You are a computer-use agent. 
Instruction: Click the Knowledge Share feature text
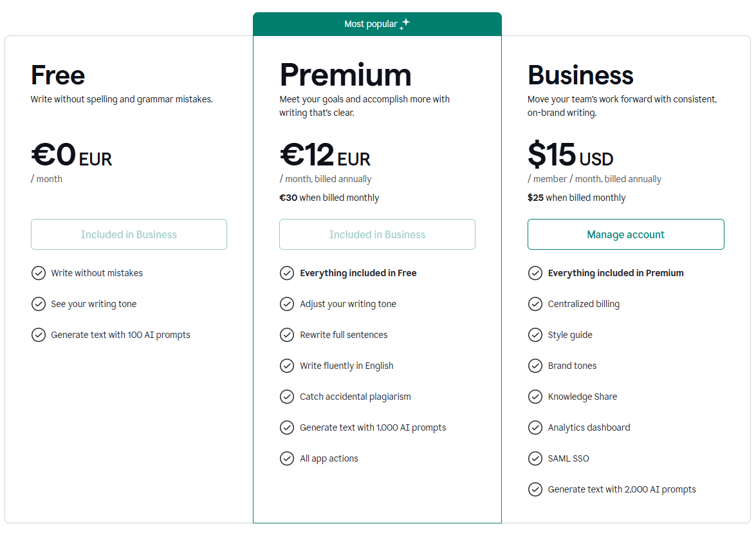pos(582,397)
